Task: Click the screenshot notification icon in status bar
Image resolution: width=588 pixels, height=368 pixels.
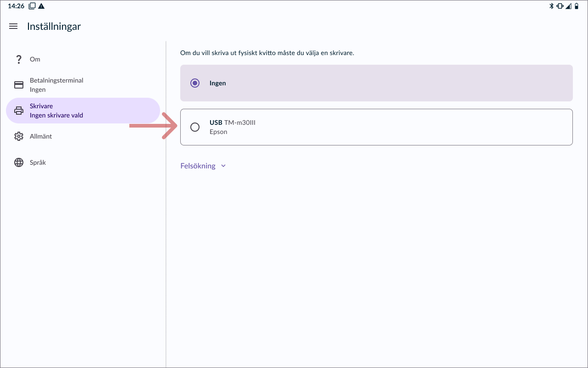Action: pyautogui.click(x=32, y=6)
